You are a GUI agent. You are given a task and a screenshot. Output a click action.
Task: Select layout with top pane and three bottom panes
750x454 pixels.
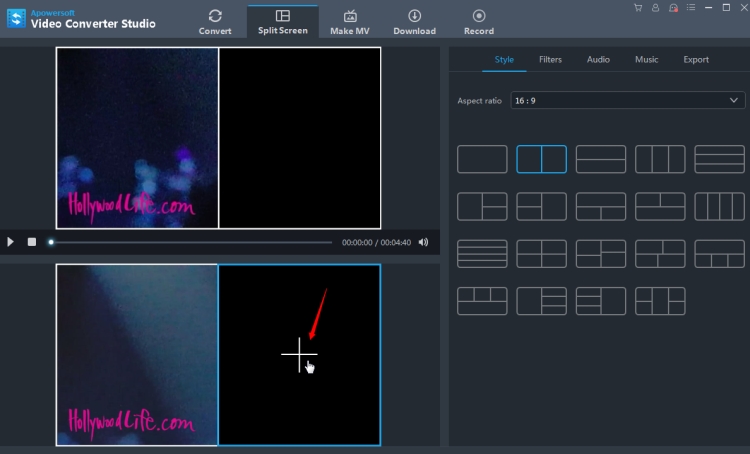(719, 254)
